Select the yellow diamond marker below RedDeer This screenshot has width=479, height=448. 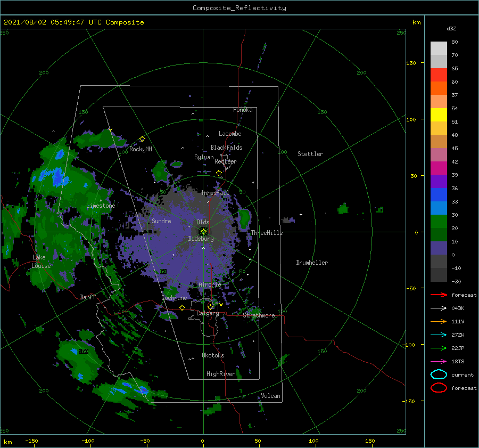coord(219,173)
